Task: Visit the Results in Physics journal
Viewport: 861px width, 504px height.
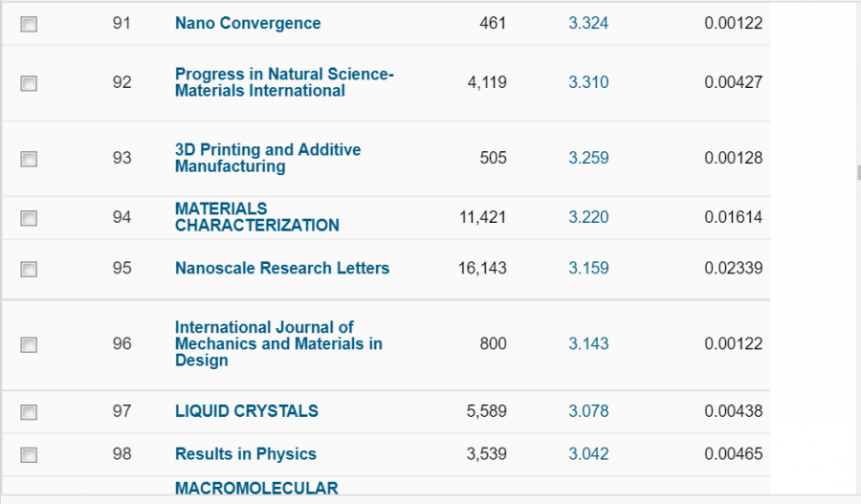Action: [246, 454]
